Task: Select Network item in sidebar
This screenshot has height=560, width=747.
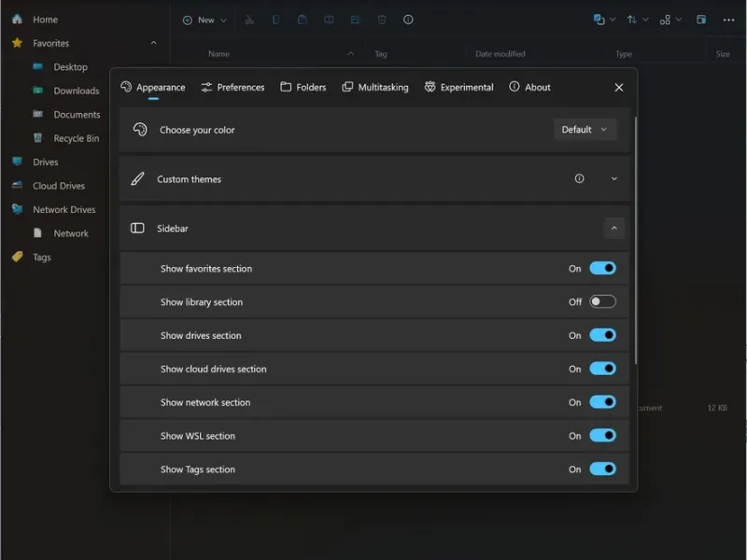Action: tap(71, 233)
